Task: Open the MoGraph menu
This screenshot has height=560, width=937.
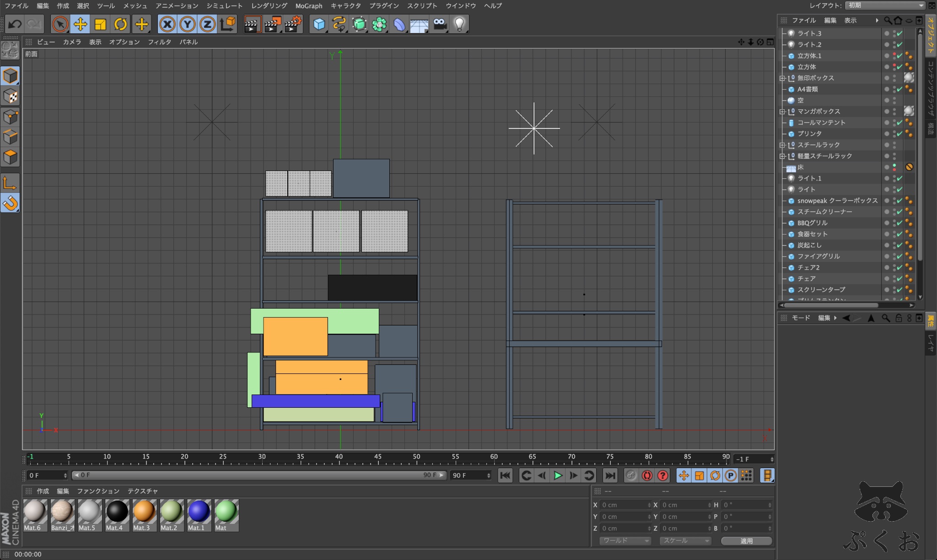Action: 309,5
